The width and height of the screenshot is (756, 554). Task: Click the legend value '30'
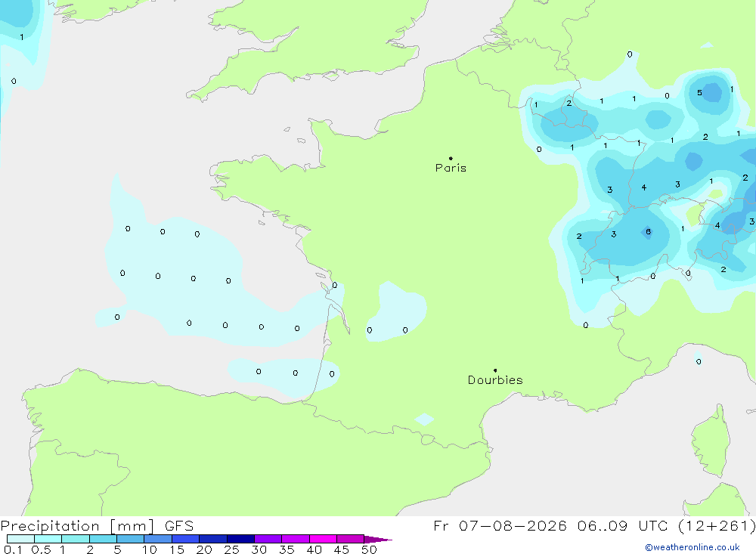pyautogui.click(x=259, y=549)
